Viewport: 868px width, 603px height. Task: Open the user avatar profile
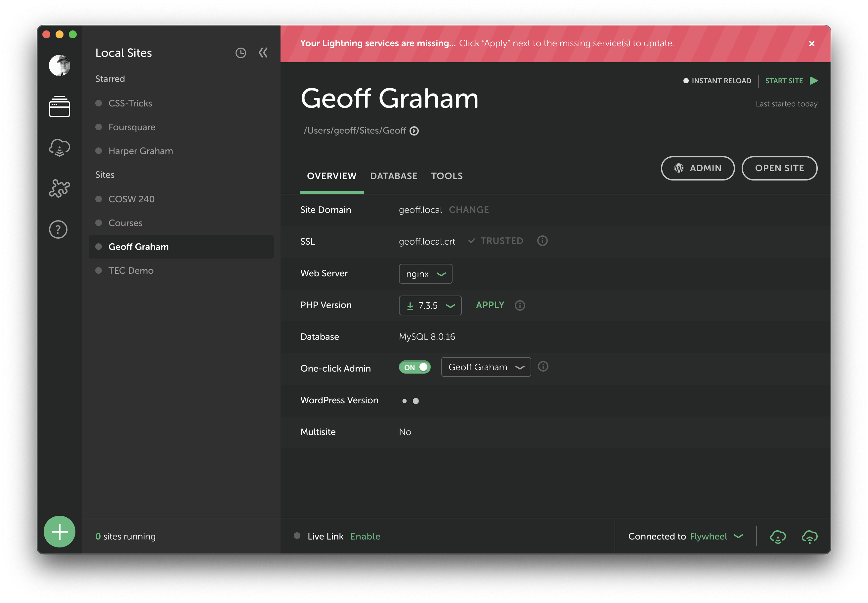point(59,65)
